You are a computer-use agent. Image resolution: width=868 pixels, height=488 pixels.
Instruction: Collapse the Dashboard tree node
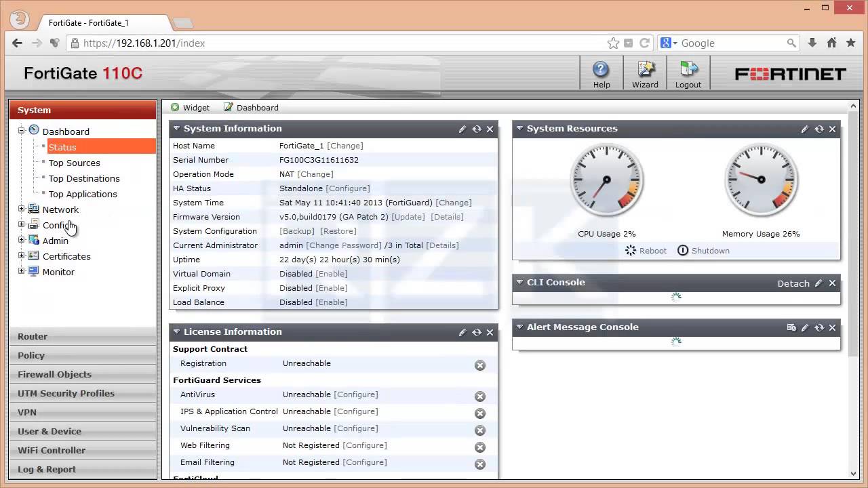pos(21,131)
